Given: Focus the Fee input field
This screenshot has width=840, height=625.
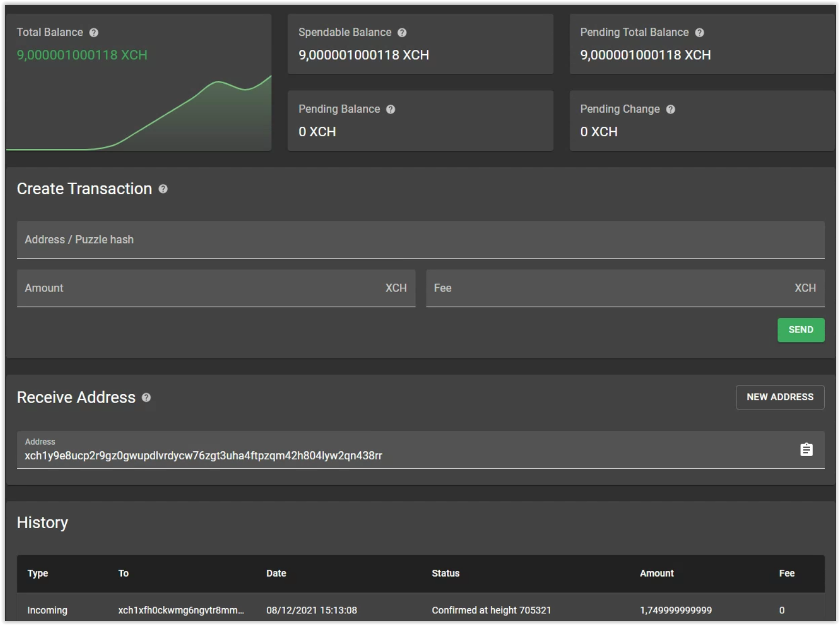Looking at the screenshot, I should 625,288.
